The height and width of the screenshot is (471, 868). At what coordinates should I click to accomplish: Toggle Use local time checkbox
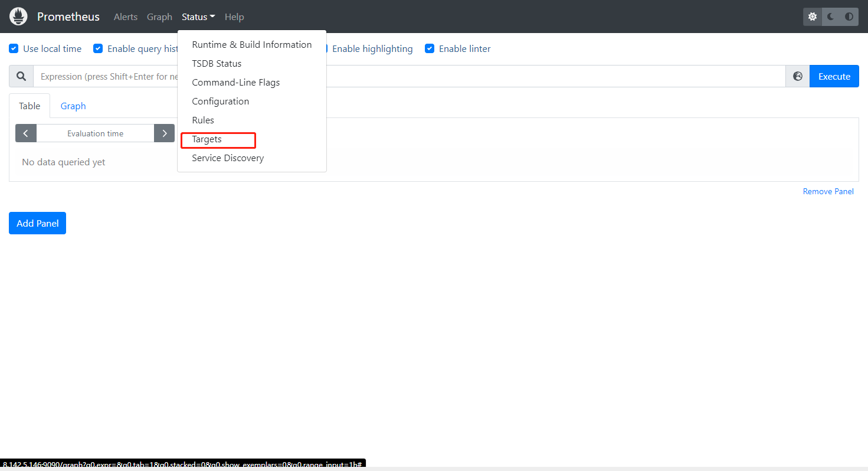pos(14,48)
